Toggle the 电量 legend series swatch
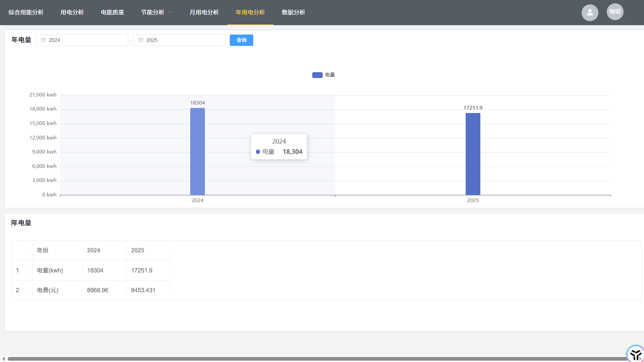This screenshot has height=362, width=644. tap(317, 75)
